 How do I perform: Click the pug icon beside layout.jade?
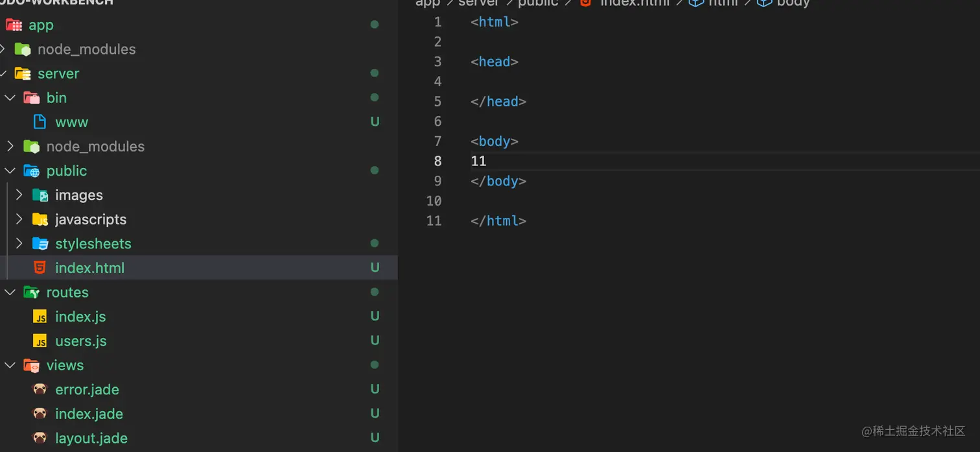40,438
